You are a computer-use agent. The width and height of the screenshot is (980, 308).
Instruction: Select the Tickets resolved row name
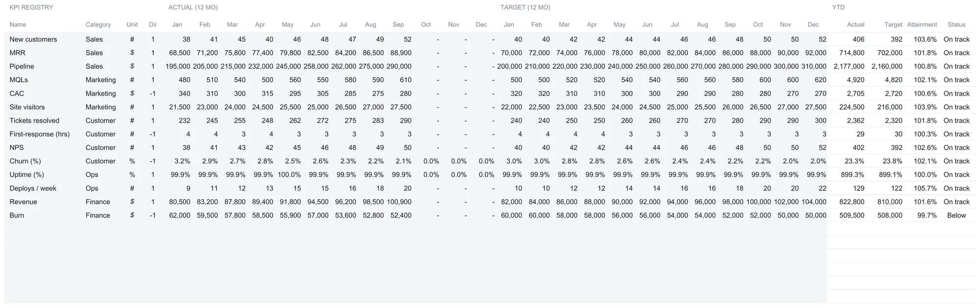point(34,120)
